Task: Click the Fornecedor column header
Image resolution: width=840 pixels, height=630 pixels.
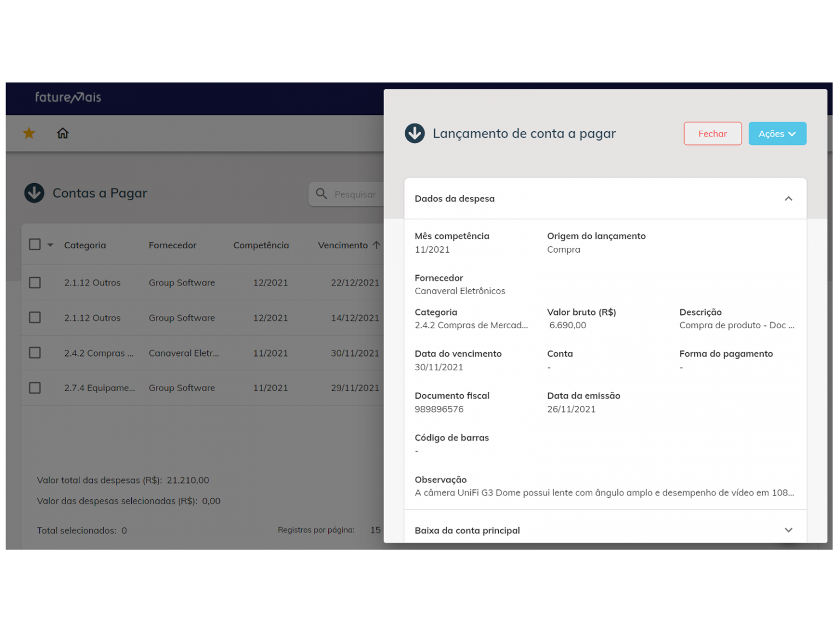Action: [x=172, y=245]
